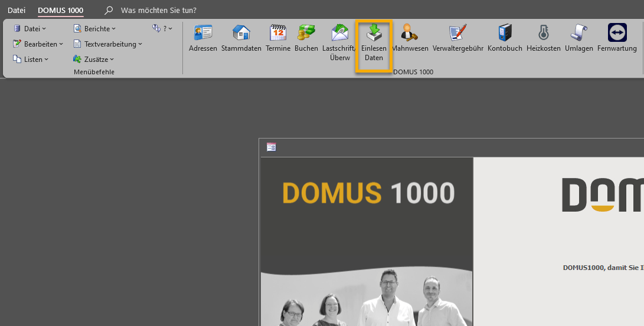Image resolution: width=644 pixels, height=326 pixels.
Task: Expand the Zusätze dropdown menu
Action: pyautogui.click(x=93, y=60)
